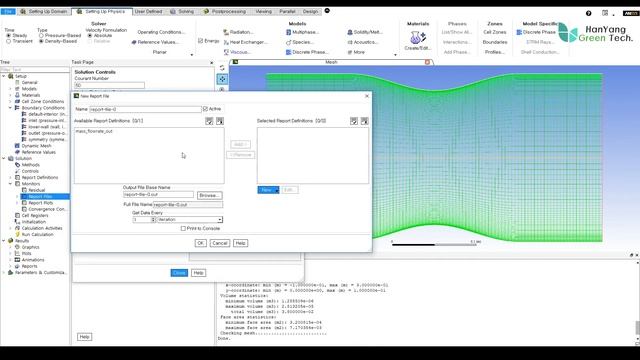Click the help question mark icon
The height and width of the screenshot is (360, 640).
[589, 13]
